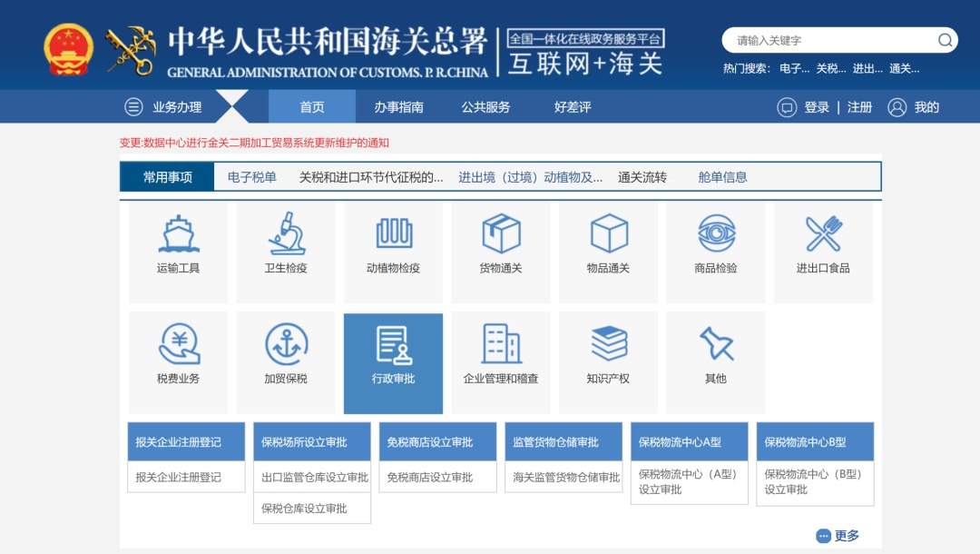The width and height of the screenshot is (980, 554).
Task: Open the white 报关企业注册登记 item
Action: coord(186,477)
